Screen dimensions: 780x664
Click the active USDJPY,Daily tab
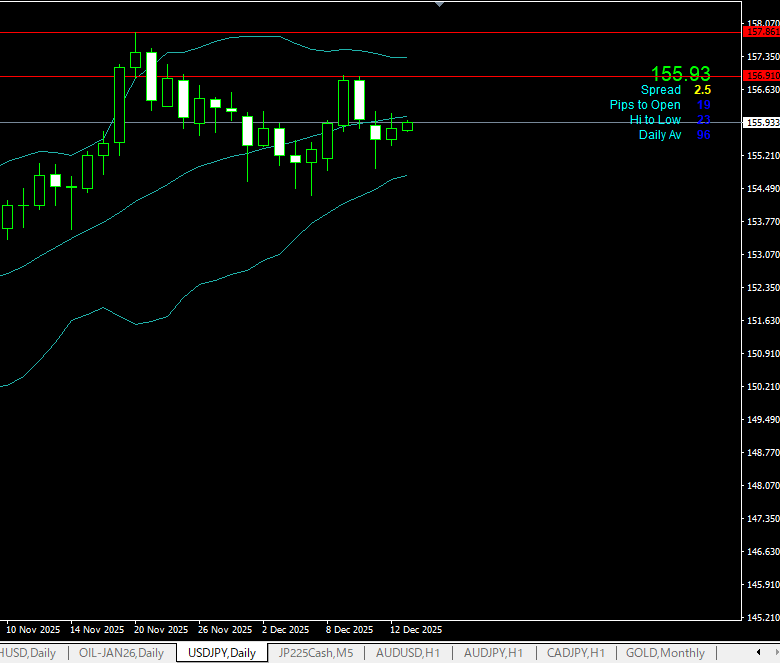coord(221,653)
